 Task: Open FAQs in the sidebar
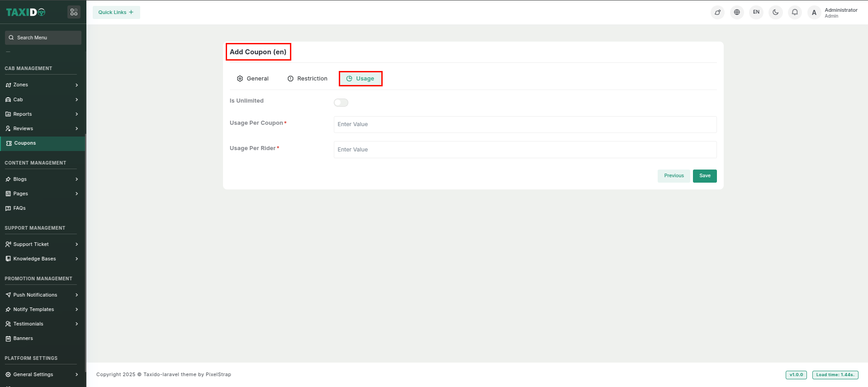(19, 208)
